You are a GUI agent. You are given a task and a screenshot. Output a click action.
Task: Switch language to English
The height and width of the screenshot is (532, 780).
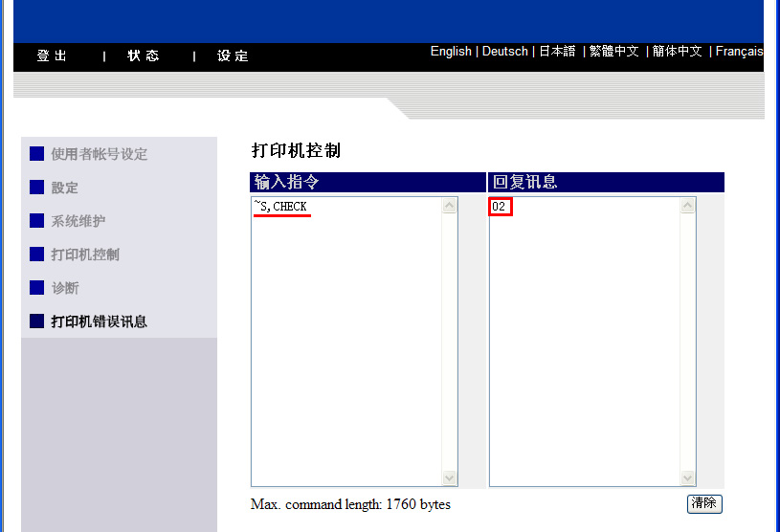click(451, 52)
